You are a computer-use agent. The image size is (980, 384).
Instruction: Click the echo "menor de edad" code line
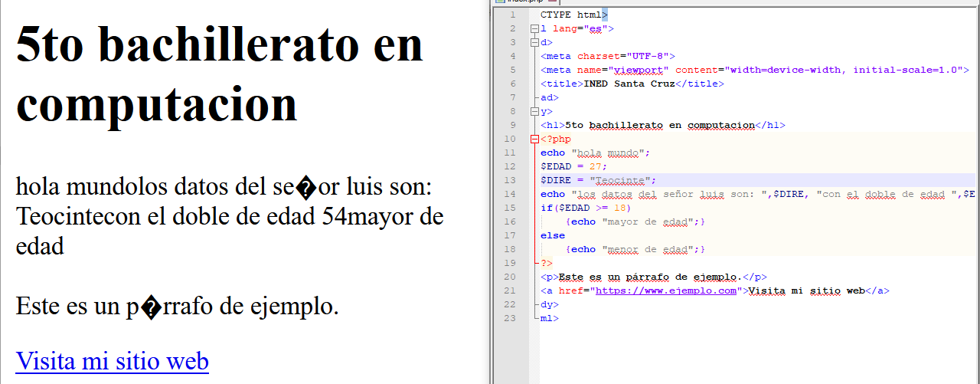[635, 249]
